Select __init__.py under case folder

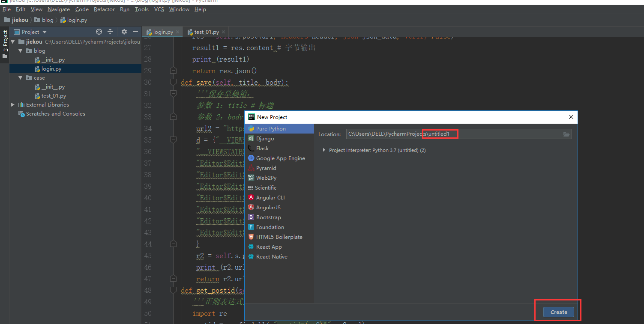point(50,87)
